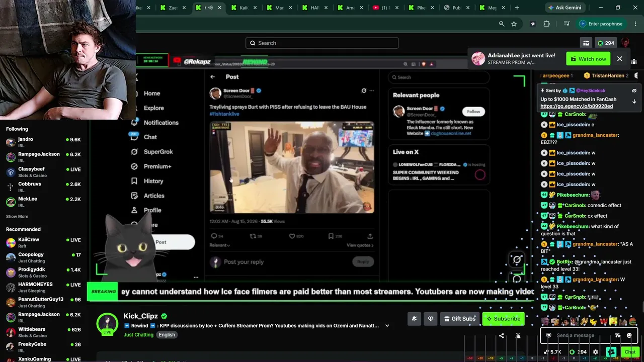Mute the current tab via speaker icon
644x362 pixels.
click(210, 8)
